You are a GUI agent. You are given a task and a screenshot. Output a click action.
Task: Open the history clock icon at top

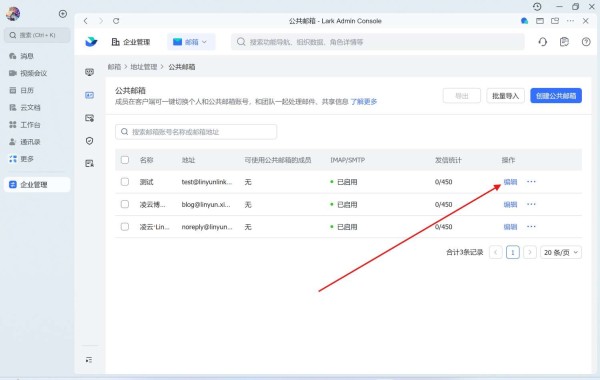tap(537, 7)
